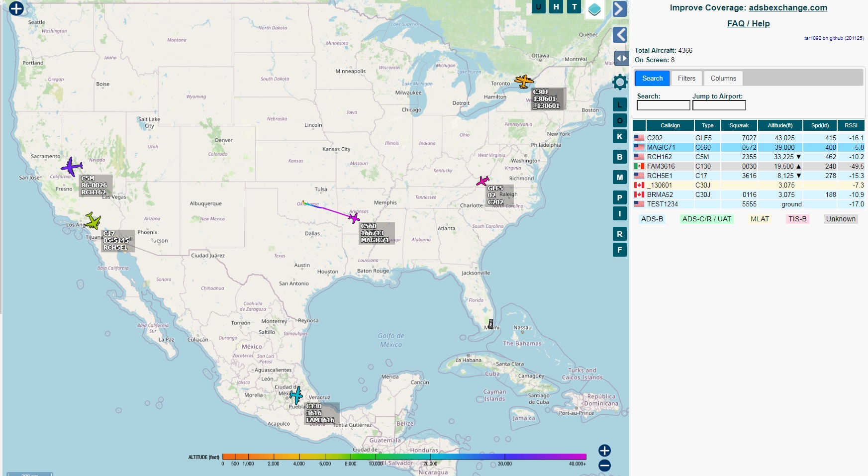Click the F map button
The width and height of the screenshot is (868, 476).
tap(619, 250)
